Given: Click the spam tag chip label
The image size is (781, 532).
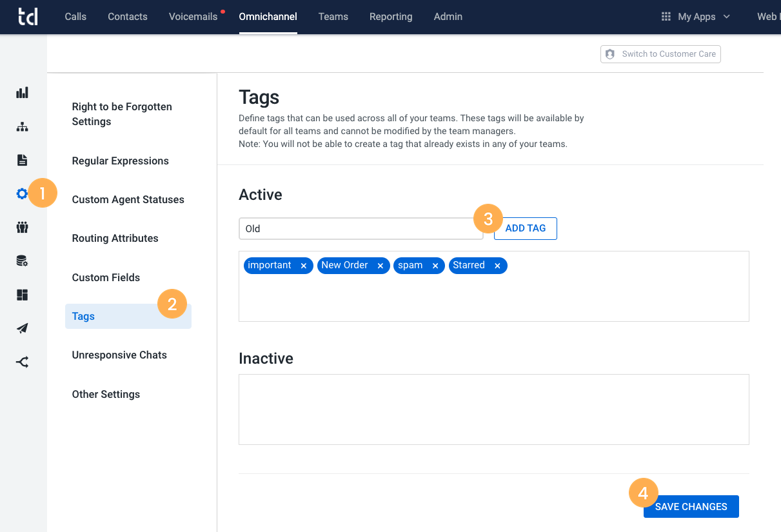Looking at the screenshot, I should tap(410, 265).
